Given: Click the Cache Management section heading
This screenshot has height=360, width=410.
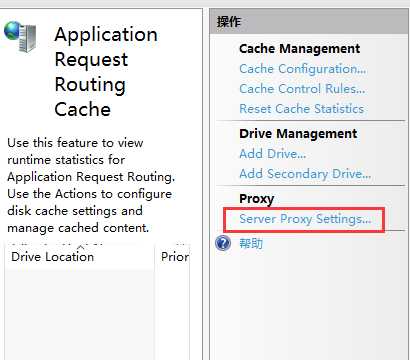Looking at the screenshot, I should click(x=299, y=49).
